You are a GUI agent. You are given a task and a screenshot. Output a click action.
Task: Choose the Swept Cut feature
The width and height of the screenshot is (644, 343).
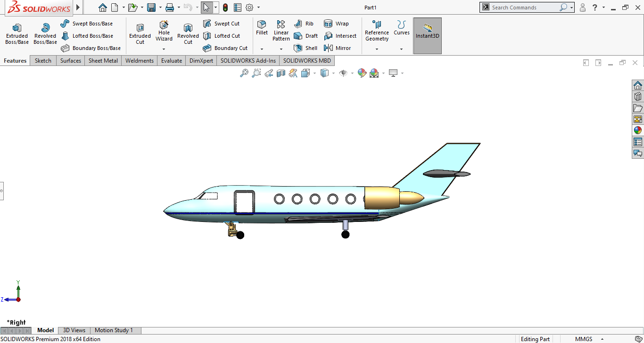point(221,24)
